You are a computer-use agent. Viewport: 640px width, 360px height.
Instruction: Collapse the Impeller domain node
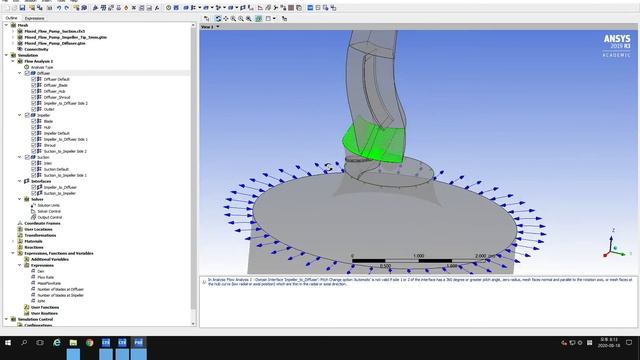pos(20,115)
